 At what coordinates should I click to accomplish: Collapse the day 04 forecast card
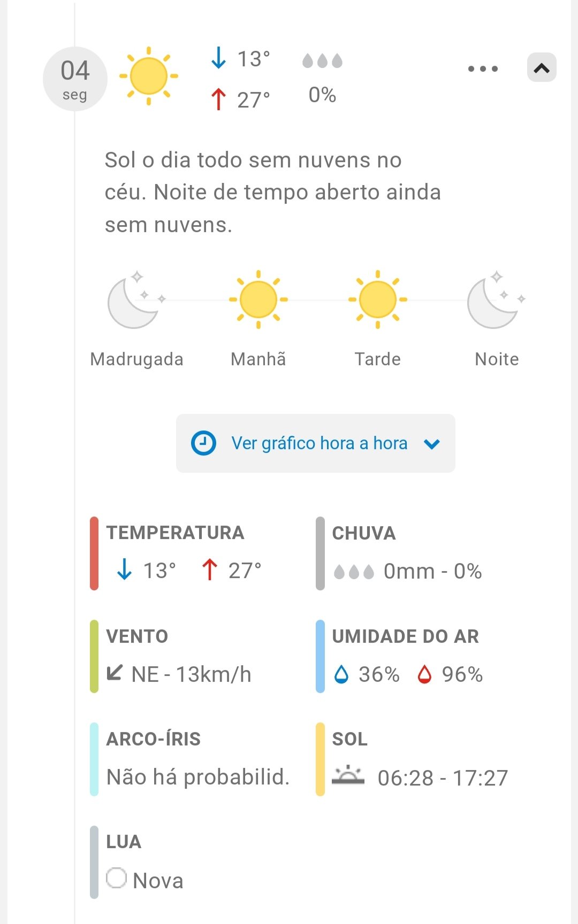(x=542, y=68)
